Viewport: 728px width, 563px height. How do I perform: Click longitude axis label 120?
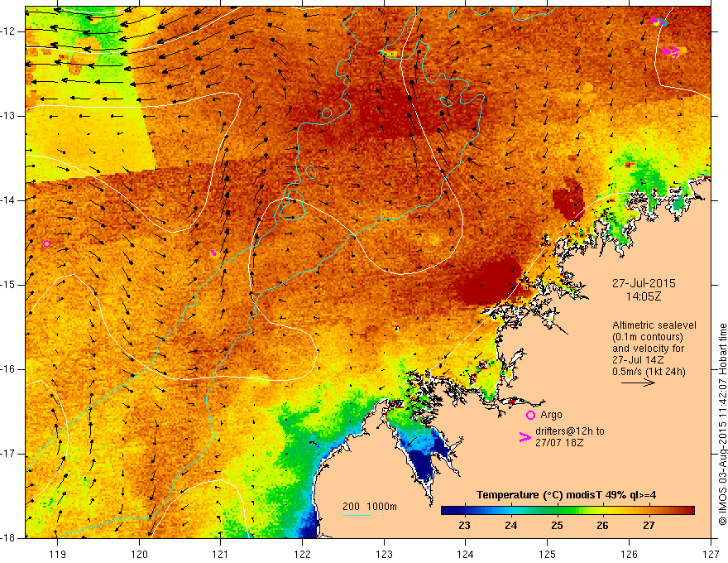(x=139, y=554)
